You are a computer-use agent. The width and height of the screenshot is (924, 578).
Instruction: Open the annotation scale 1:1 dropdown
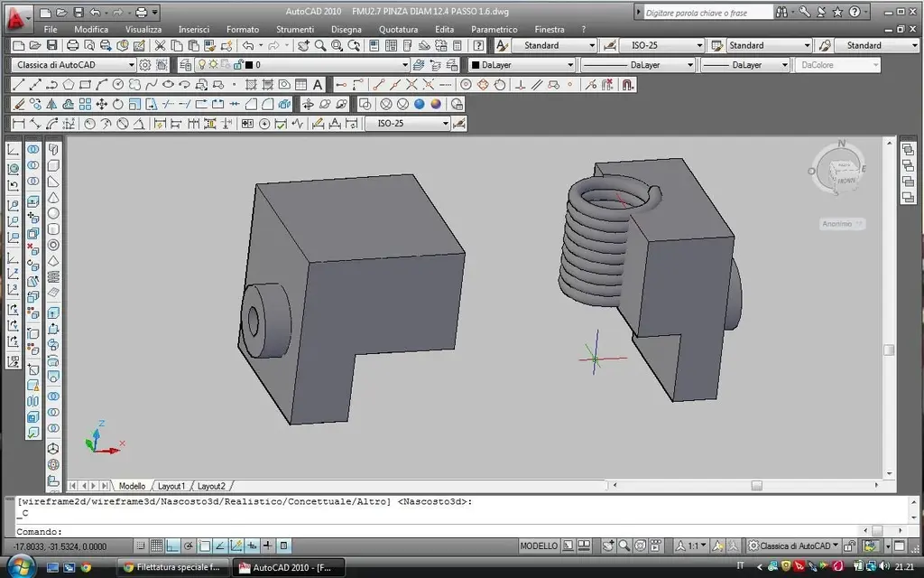click(690, 545)
